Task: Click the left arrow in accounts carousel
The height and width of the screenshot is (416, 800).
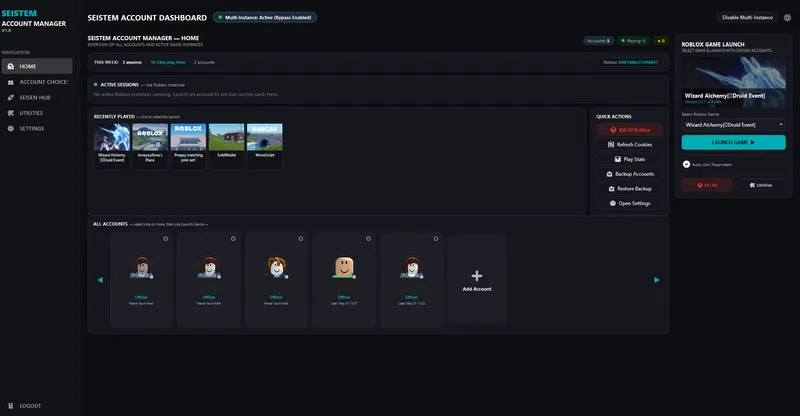Action: point(100,280)
